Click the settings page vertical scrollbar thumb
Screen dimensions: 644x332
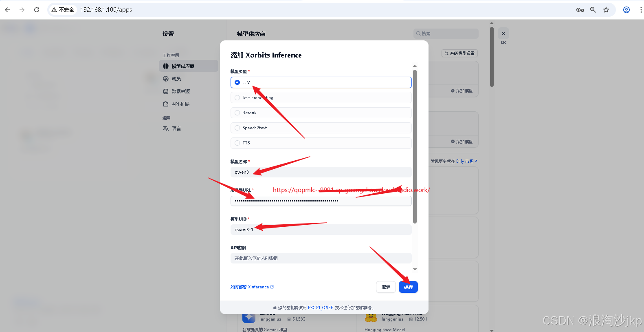(x=492, y=57)
